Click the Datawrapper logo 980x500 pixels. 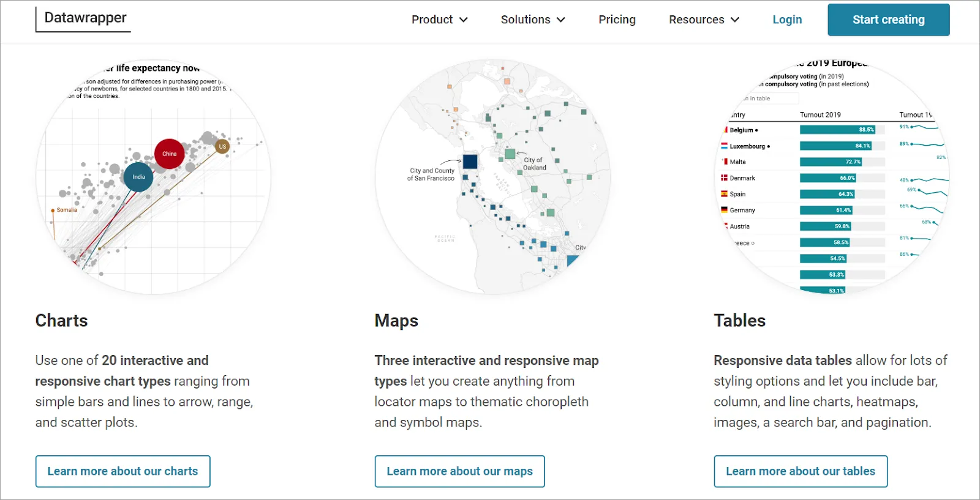(x=83, y=18)
